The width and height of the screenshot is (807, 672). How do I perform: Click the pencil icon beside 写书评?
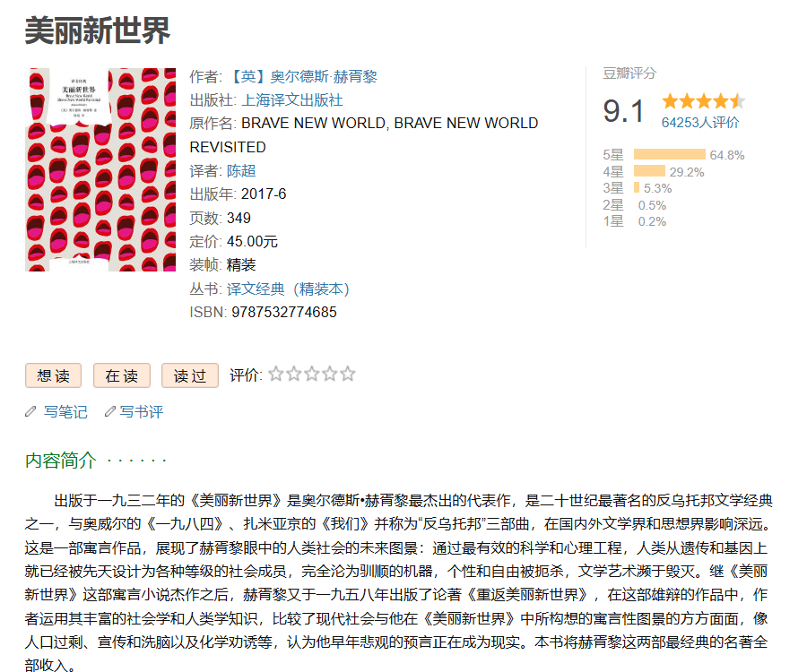109,411
